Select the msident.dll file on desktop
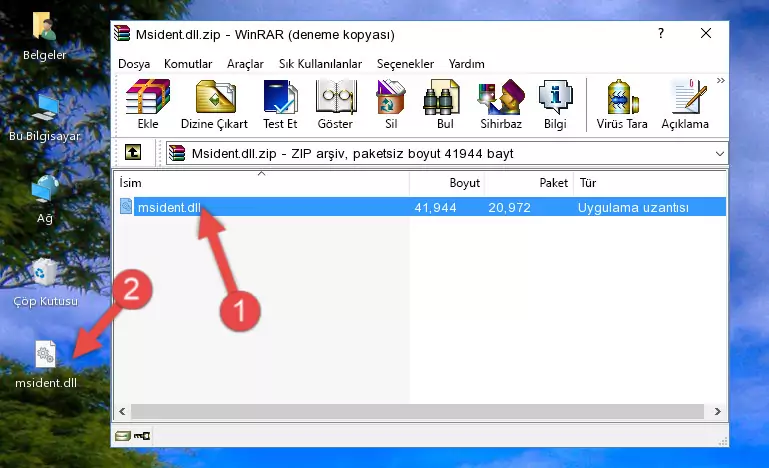The image size is (769, 468). pos(46,364)
